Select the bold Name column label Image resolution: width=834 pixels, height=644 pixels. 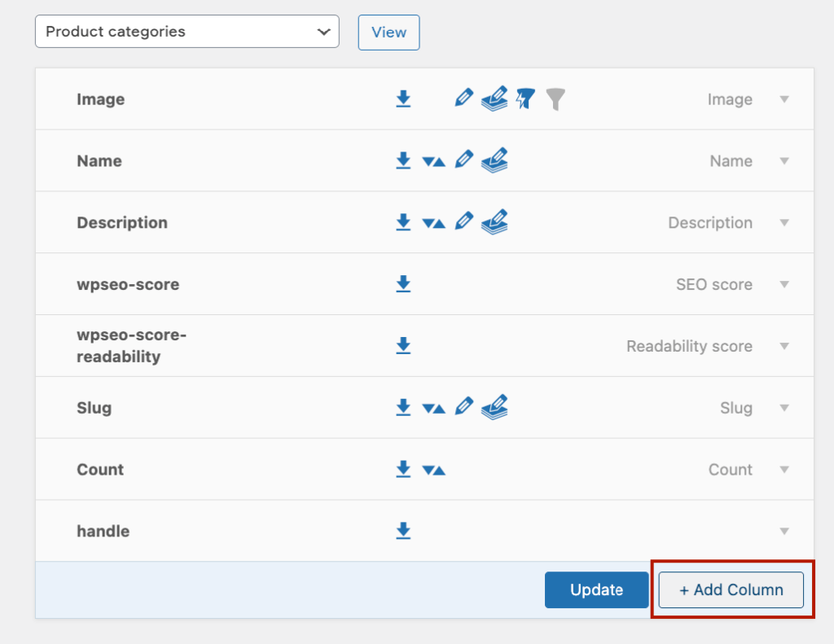tap(99, 161)
